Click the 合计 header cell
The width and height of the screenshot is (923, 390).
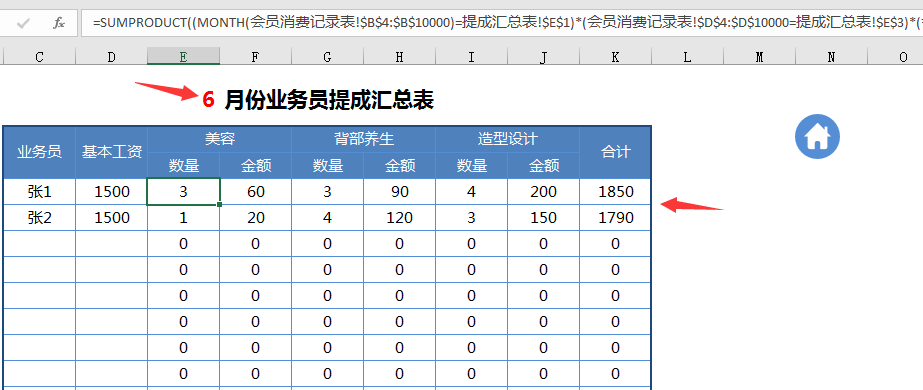pos(615,152)
